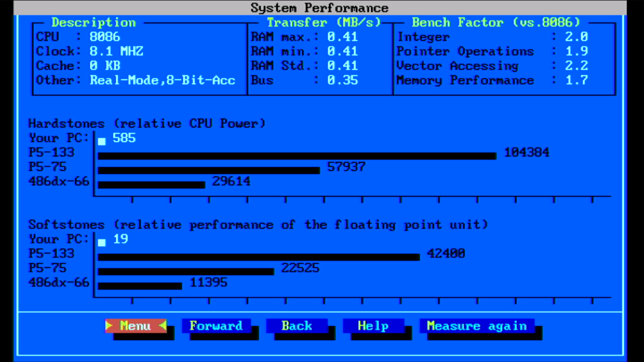
Task: Click the black P5-133 Softstones bar
Action: coord(259,257)
